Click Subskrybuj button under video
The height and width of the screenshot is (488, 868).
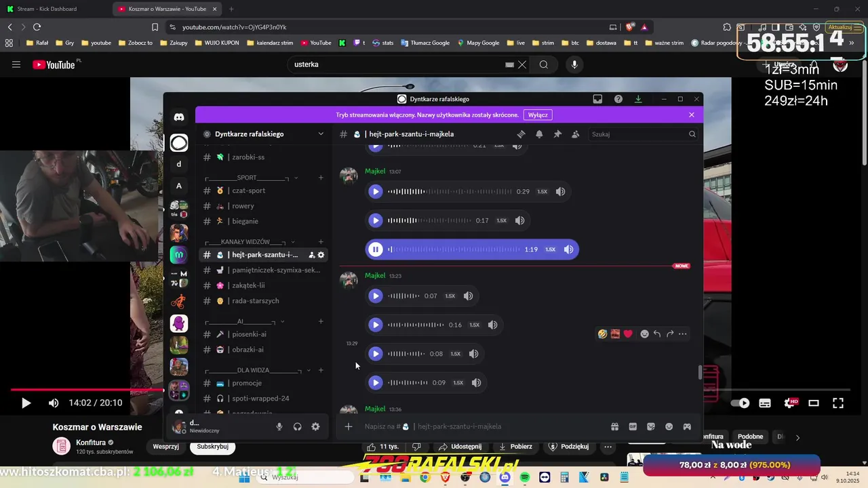212,447
